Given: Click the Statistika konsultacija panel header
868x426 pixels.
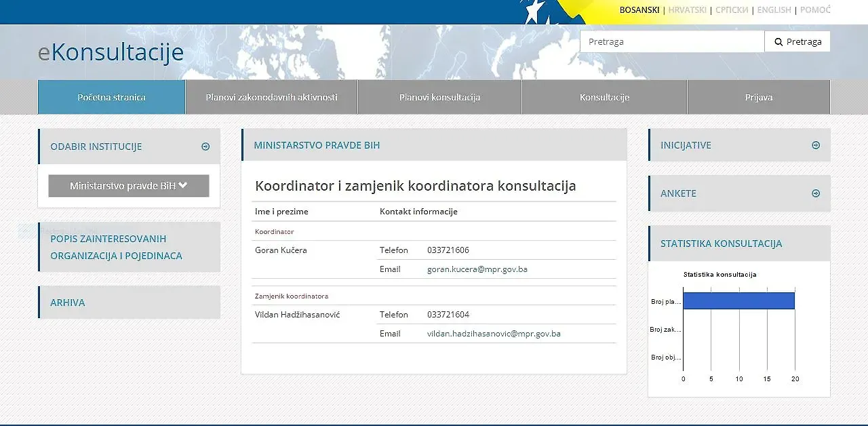Looking at the screenshot, I should [739, 244].
